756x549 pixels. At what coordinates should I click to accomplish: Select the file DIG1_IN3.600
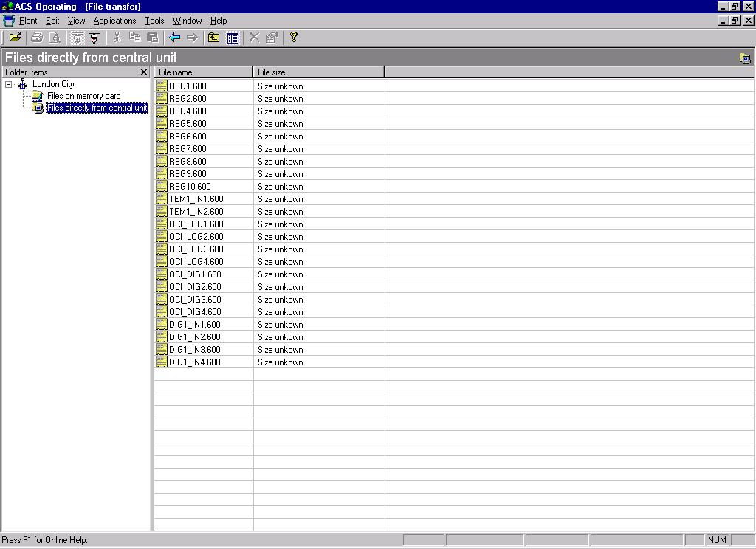coord(195,350)
